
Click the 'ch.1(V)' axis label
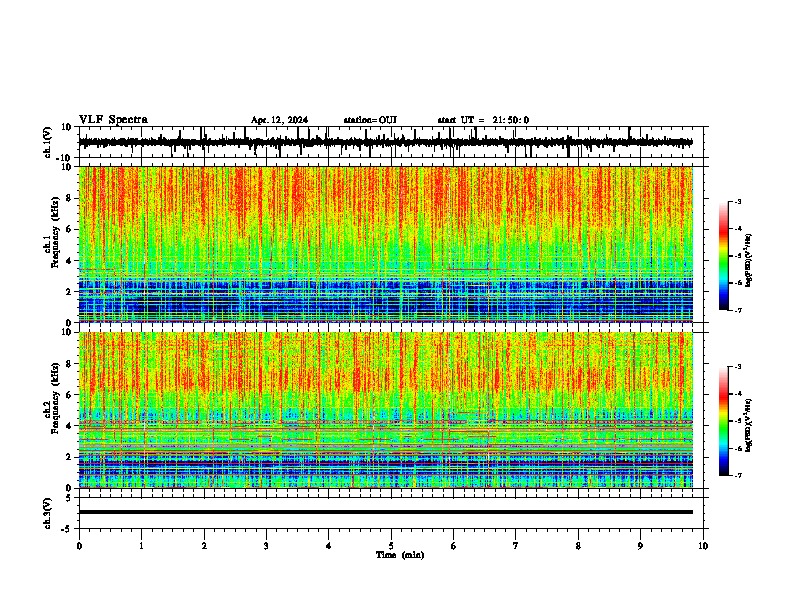click(48, 143)
